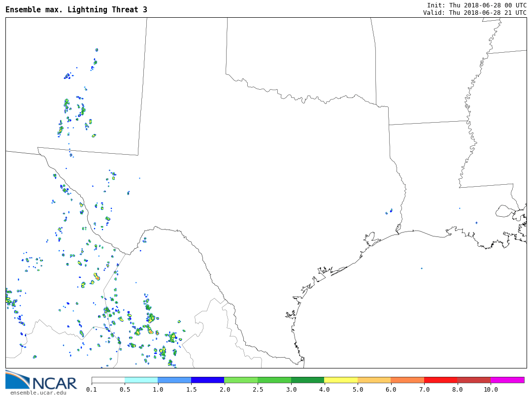Image resolution: width=532 pixels, height=399 pixels.
Task: Click the white 0.1–0.5 legend swatch
Action: (108, 380)
